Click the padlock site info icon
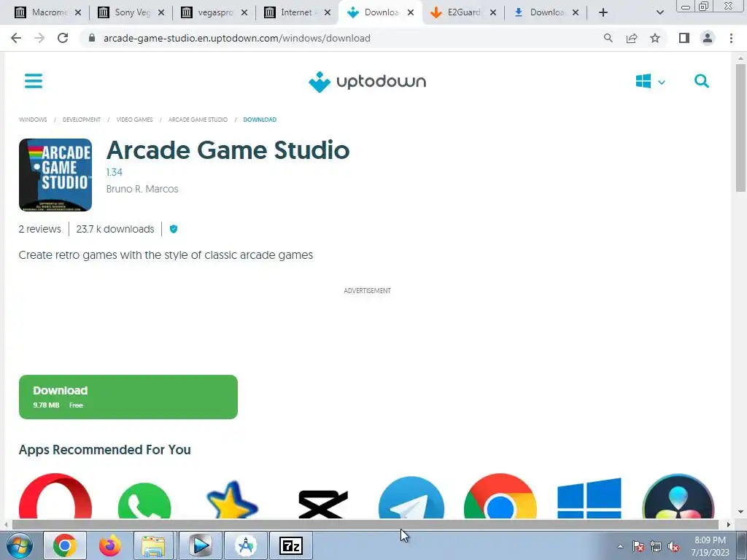747x560 pixels. click(92, 38)
